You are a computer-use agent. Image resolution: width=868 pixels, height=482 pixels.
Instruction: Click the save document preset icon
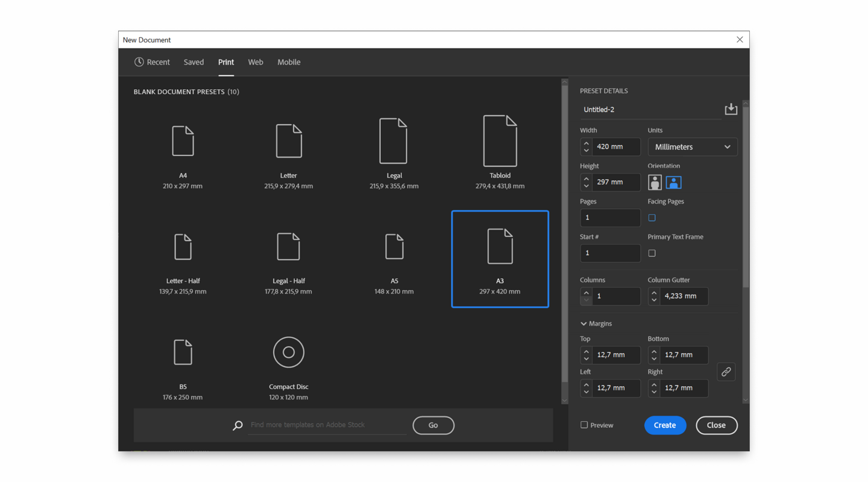(x=731, y=109)
